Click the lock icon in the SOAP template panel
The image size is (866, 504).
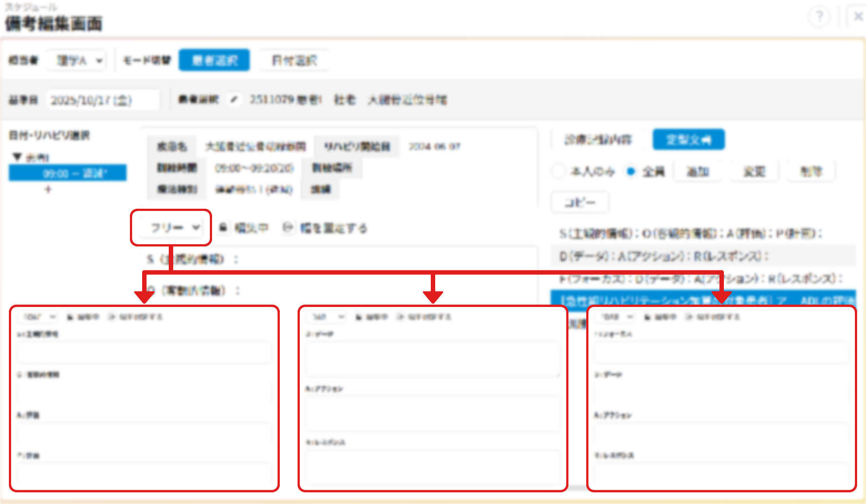(71, 317)
